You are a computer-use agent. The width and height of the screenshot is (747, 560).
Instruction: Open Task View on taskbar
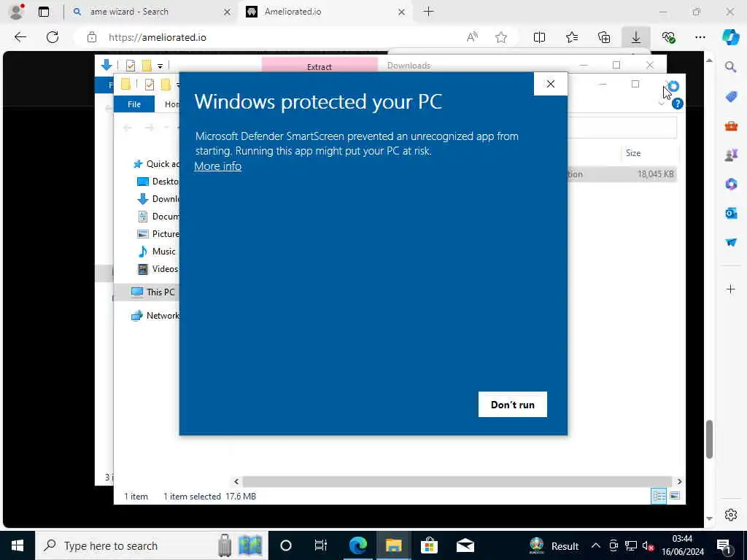pyautogui.click(x=321, y=545)
